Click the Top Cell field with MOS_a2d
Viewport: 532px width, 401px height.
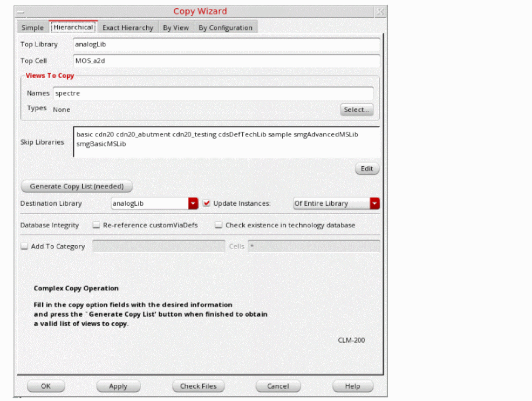click(226, 61)
